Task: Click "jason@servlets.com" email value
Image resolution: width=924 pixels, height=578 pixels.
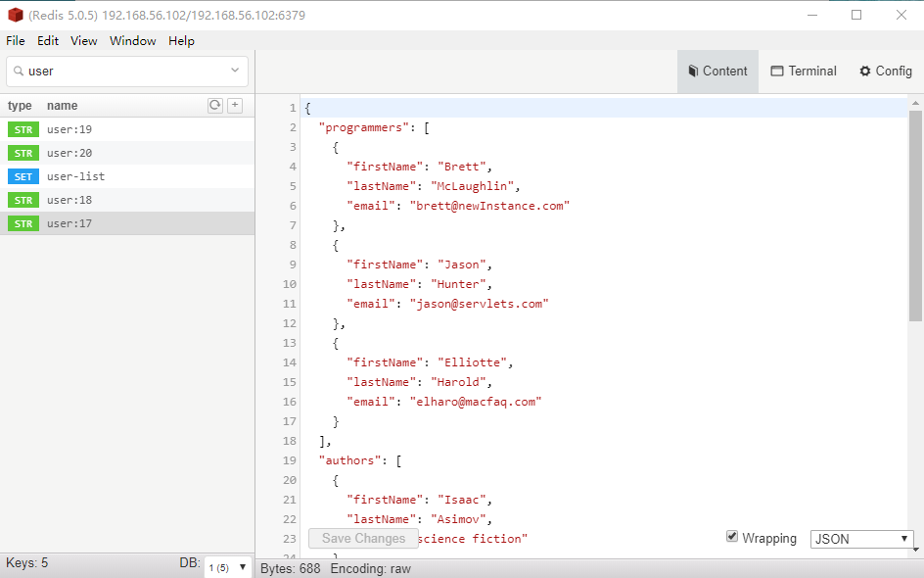Action: tap(479, 303)
